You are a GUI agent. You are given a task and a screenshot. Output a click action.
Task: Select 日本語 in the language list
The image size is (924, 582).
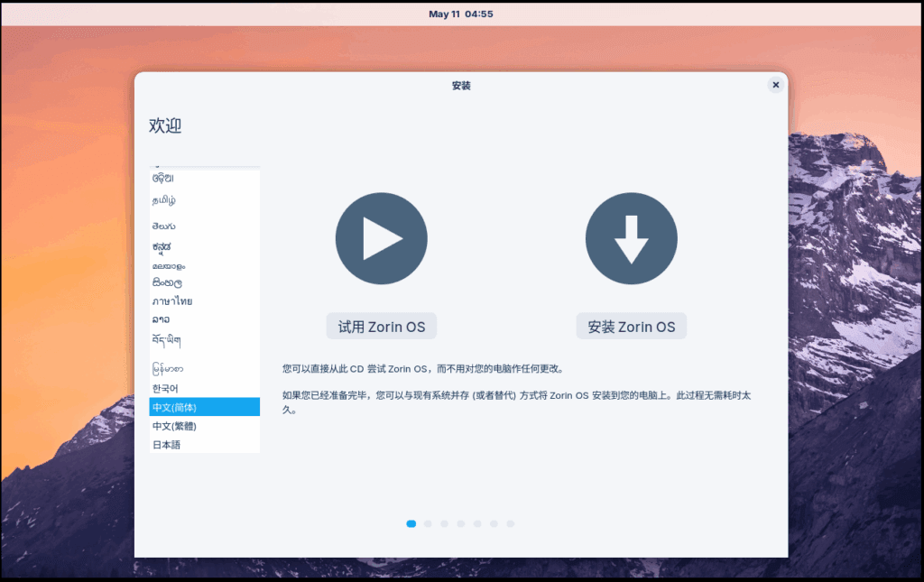point(167,445)
